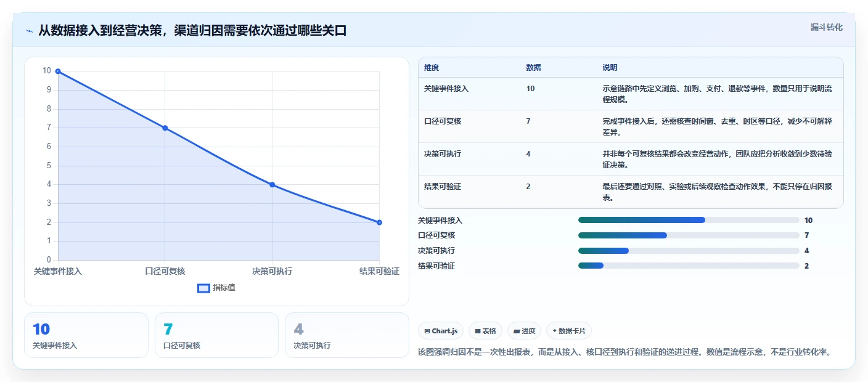Click the data card showing 4 决策可执行
Image resolution: width=868 pixels, height=382 pixels.
point(347,335)
